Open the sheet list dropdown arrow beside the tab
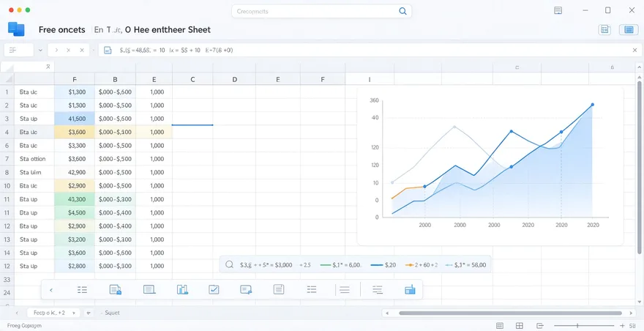The height and width of the screenshot is (331, 644). tap(89, 313)
